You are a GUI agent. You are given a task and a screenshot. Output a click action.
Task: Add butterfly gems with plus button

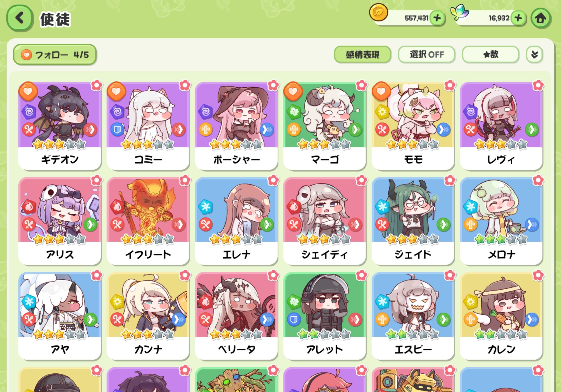(x=518, y=18)
